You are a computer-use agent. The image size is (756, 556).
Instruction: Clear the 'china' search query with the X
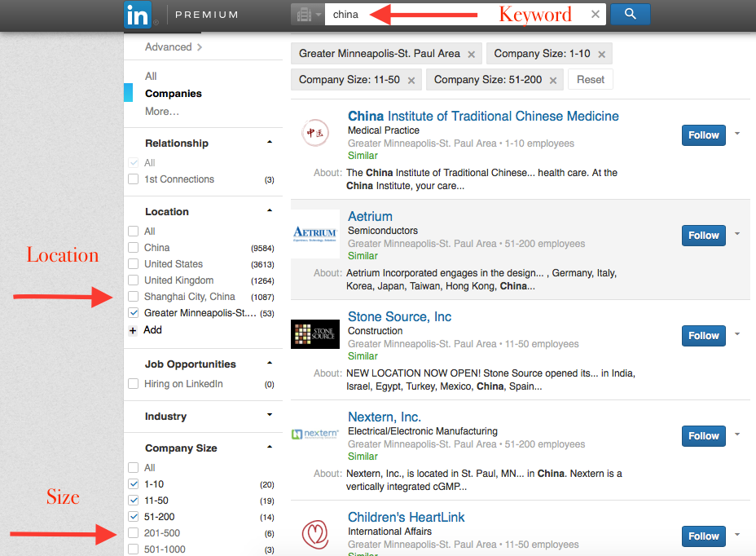595,14
